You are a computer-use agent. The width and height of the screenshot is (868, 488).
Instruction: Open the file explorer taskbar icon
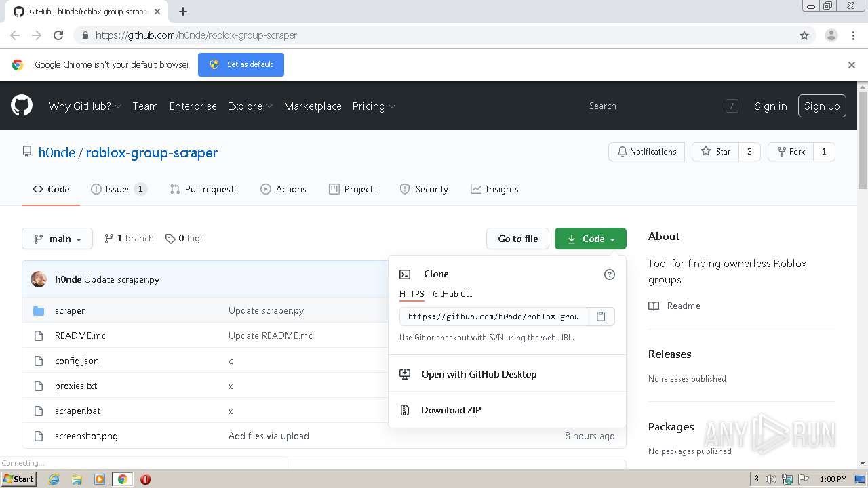click(x=77, y=479)
